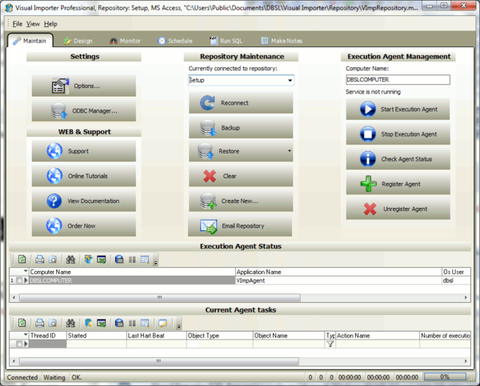Click into the Computer Name input field
The width and height of the screenshot is (480, 386).
[398, 80]
